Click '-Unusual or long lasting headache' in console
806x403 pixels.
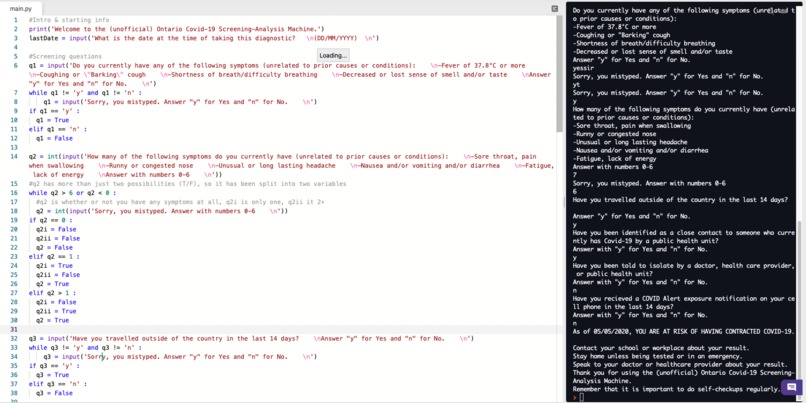[x=630, y=142]
